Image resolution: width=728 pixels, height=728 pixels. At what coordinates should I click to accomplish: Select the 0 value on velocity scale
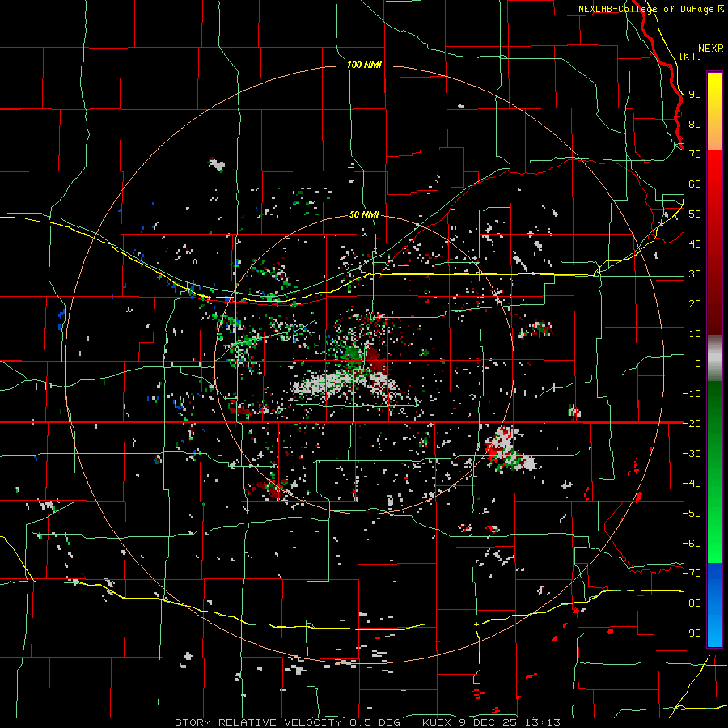click(698, 364)
